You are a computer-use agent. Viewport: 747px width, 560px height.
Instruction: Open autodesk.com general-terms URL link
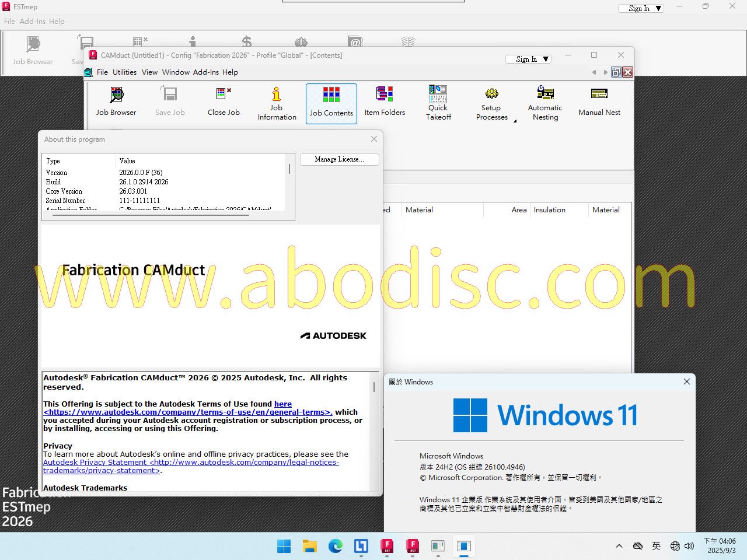(187, 412)
